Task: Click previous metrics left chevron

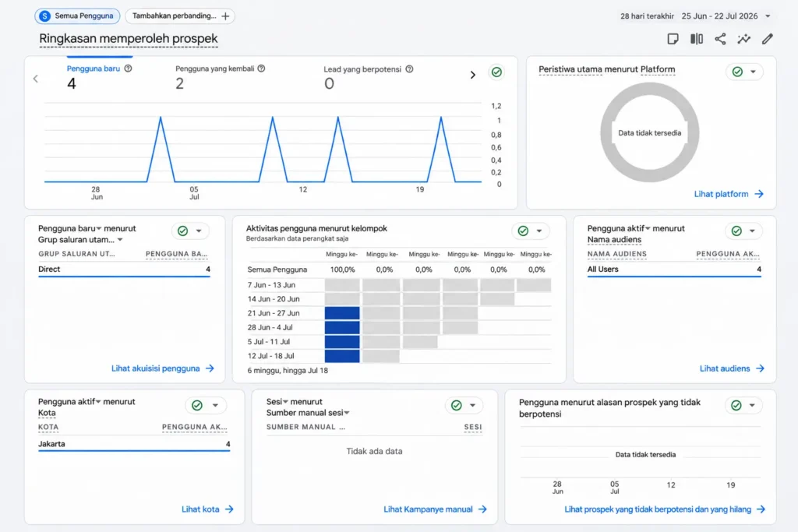Action: point(36,79)
